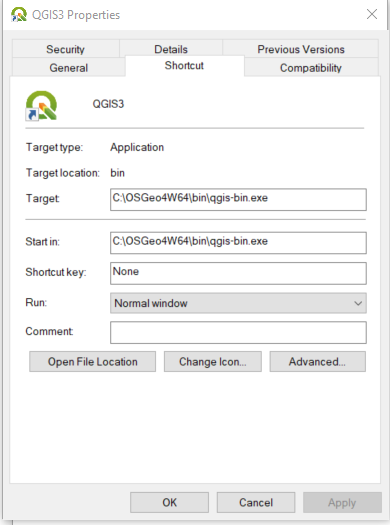Go to the Previous Versions tab
The width and height of the screenshot is (390, 525).
pos(301,49)
